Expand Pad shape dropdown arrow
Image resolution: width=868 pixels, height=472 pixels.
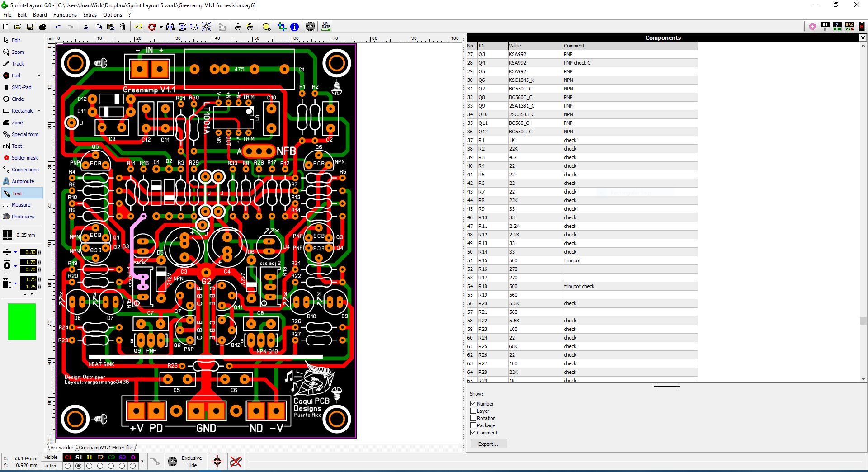pos(39,76)
